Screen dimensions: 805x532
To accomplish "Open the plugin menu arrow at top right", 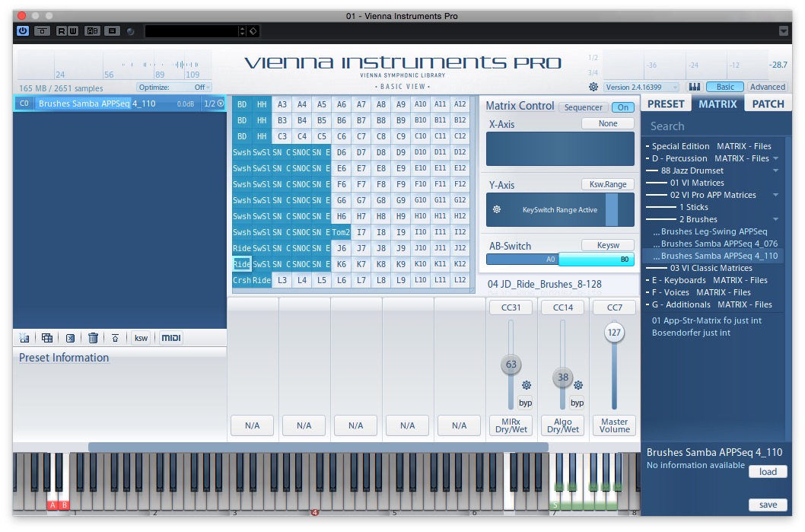I will click(x=784, y=30).
